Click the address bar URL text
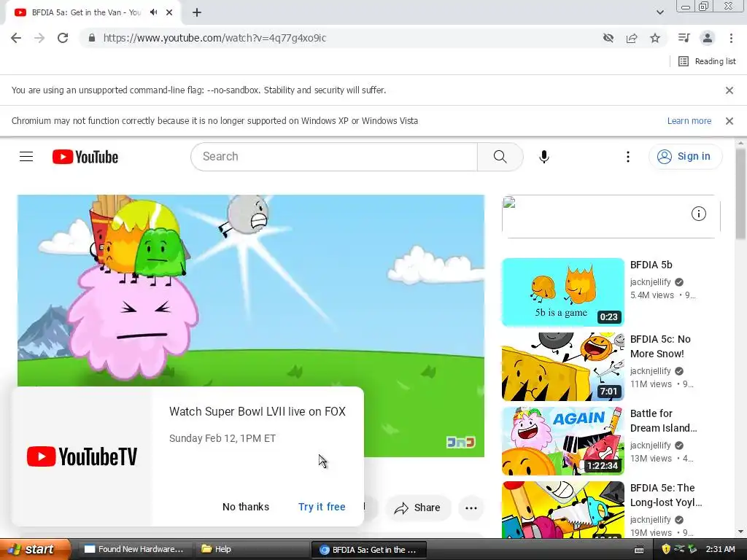The height and width of the screenshot is (560, 747). (214, 38)
